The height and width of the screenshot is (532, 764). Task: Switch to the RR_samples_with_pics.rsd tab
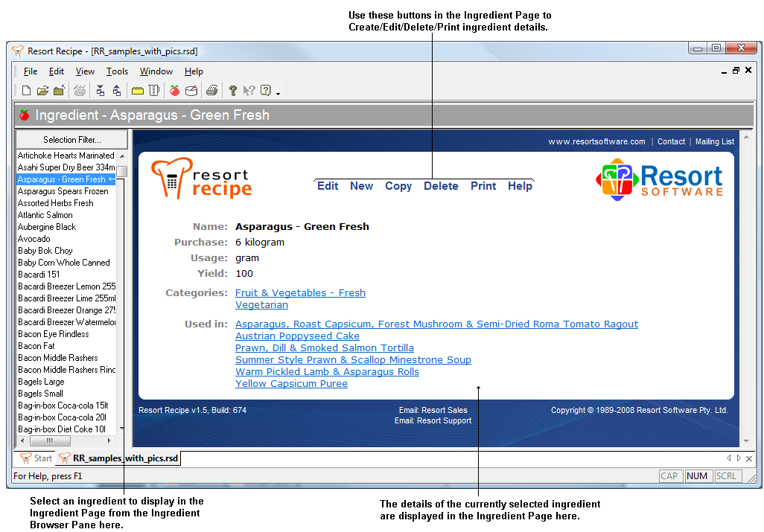pos(118,458)
